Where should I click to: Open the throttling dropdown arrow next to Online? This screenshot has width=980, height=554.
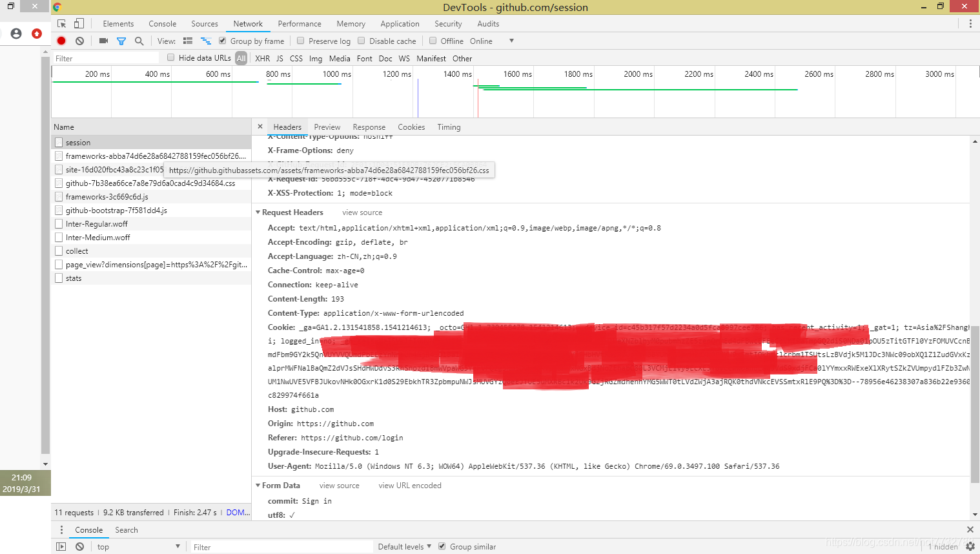click(511, 41)
